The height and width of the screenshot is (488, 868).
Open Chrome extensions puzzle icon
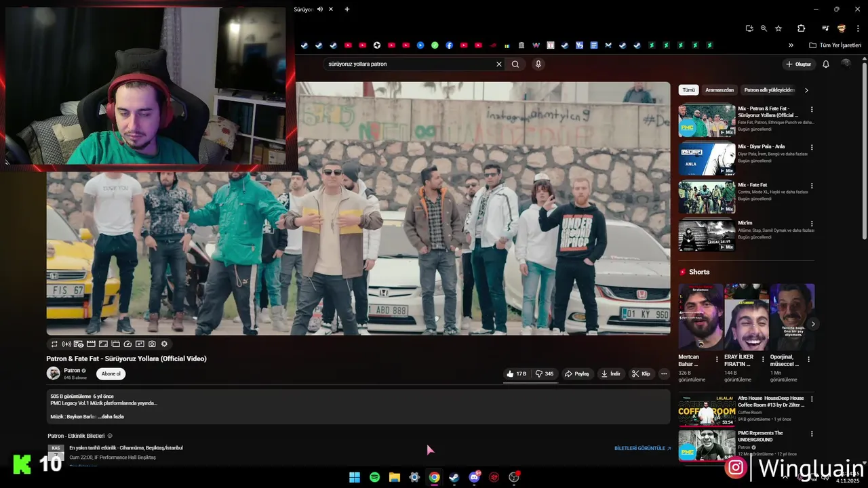tap(801, 28)
